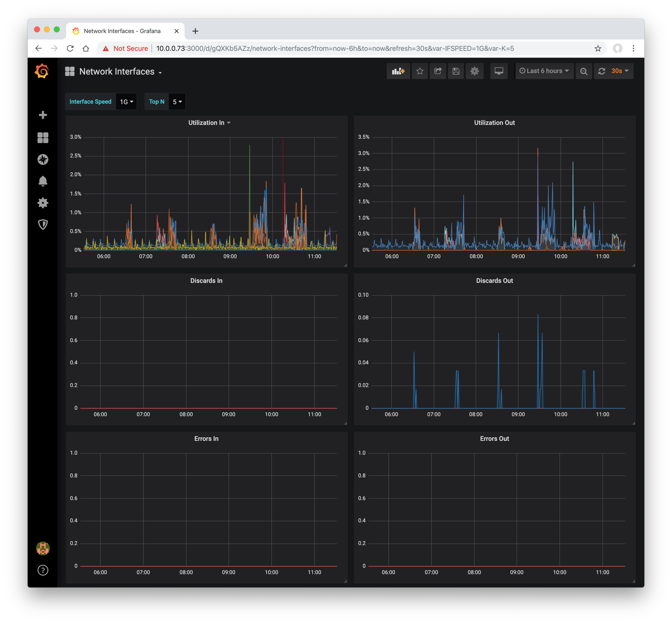Click the Share dashboard icon
672x624 pixels.
438,71
